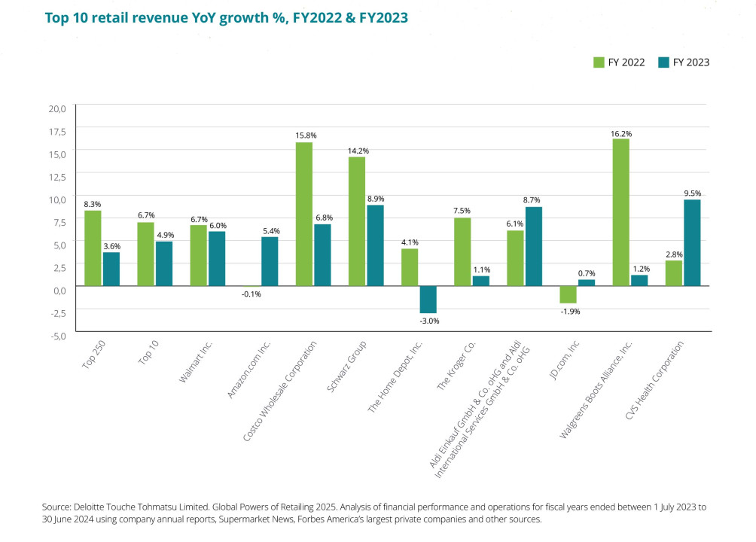The width and height of the screenshot is (756, 542).
Task: Click the Top 10 axis category label
Action: [x=148, y=352]
